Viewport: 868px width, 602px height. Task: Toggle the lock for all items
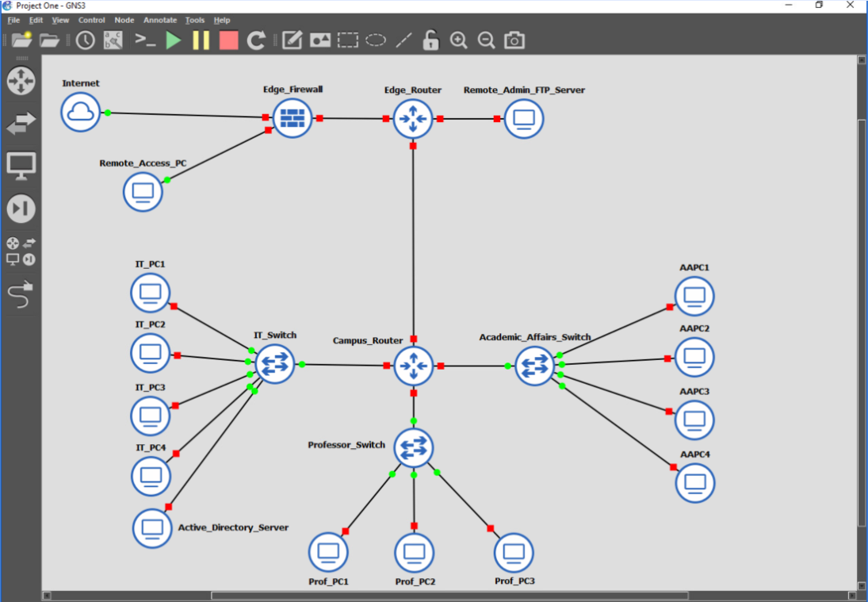[x=429, y=40]
